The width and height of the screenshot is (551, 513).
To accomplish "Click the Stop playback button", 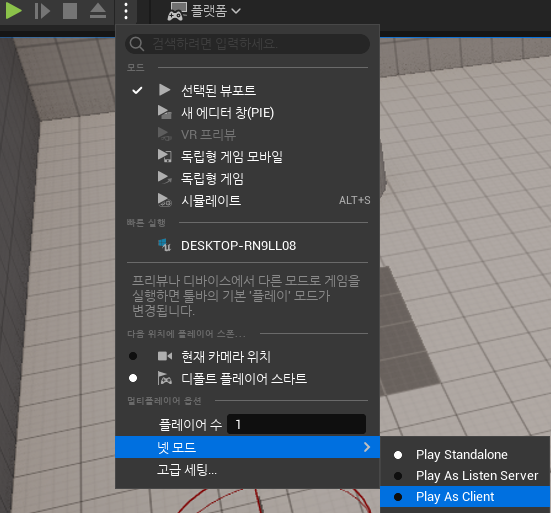I will click(70, 11).
